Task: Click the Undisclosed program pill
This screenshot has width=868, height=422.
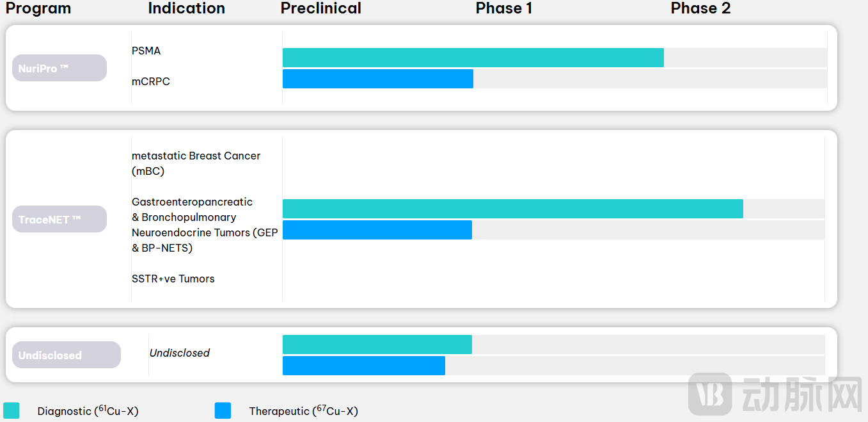Action: (67, 355)
